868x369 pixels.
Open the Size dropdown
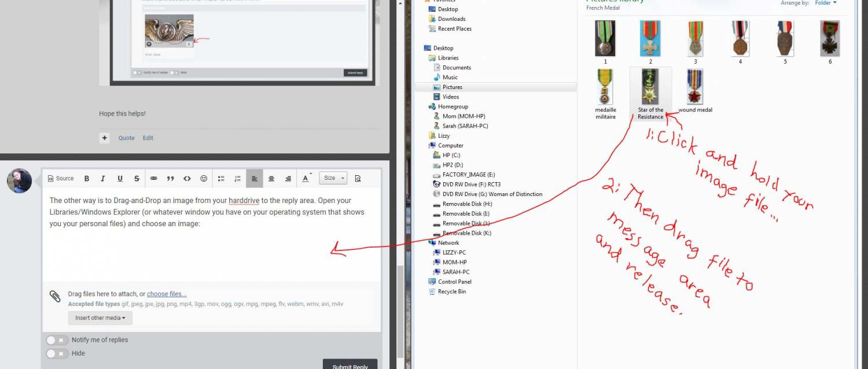[x=333, y=178]
